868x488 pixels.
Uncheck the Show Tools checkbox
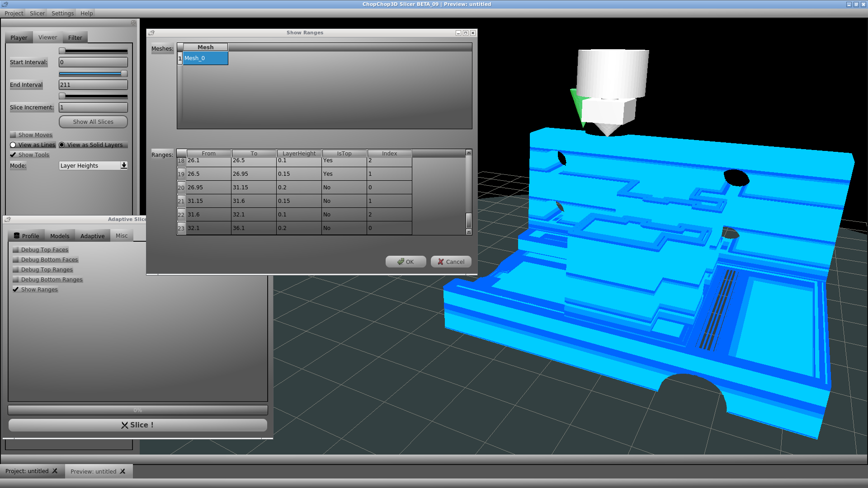click(x=13, y=155)
